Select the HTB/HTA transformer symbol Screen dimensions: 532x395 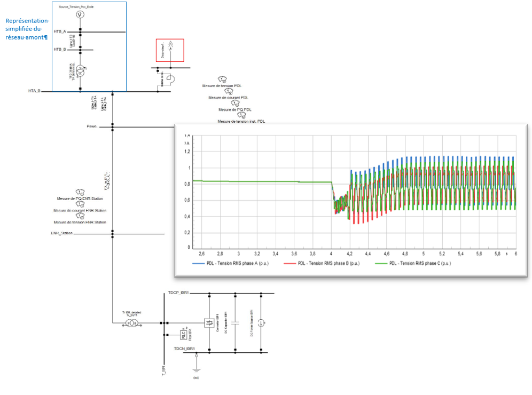80,70
